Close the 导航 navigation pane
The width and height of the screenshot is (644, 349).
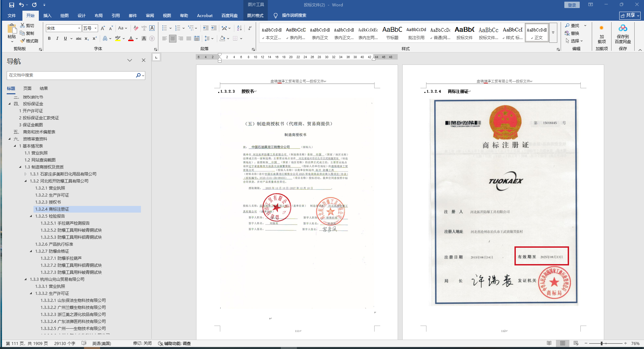point(144,61)
